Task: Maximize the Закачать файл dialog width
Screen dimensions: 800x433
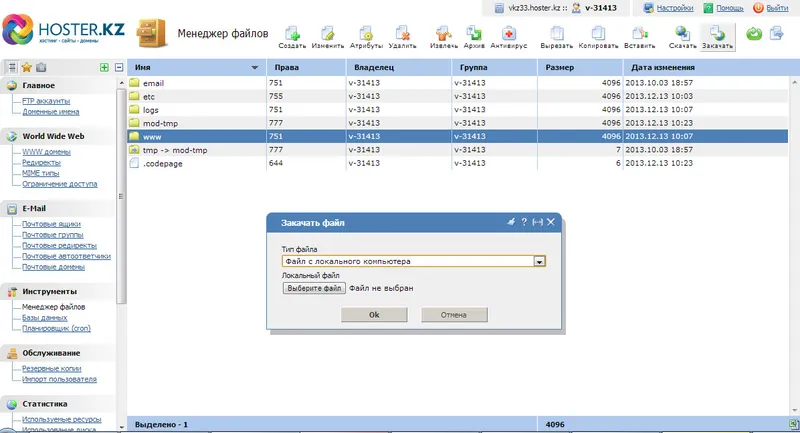Action: click(x=537, y=222)
